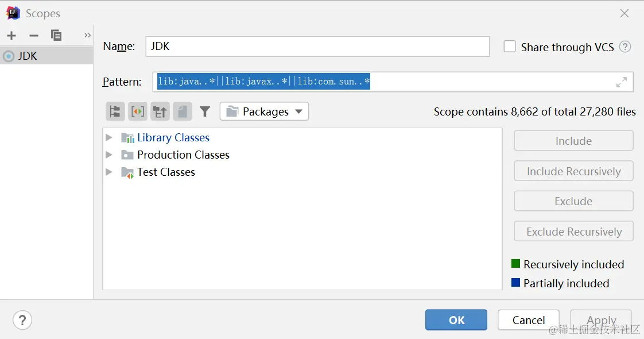Viewport: 644px width, 339px height.
Task: Click inside the Name input field
Action: tap(317, 47)
